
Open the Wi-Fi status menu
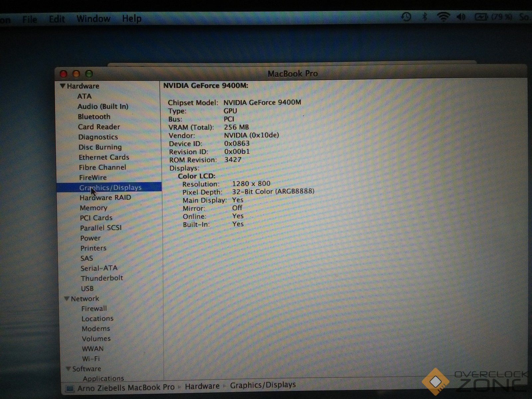tap(443, 17)
